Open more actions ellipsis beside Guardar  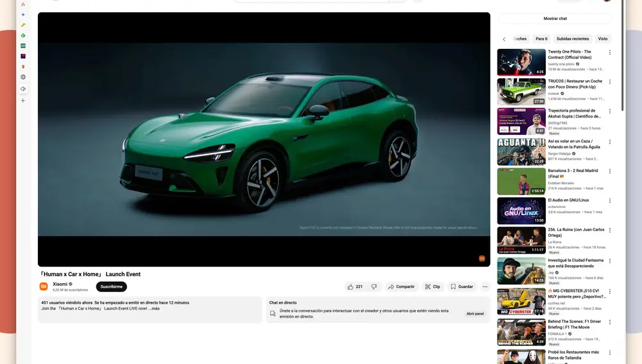(x=485, y=286)
